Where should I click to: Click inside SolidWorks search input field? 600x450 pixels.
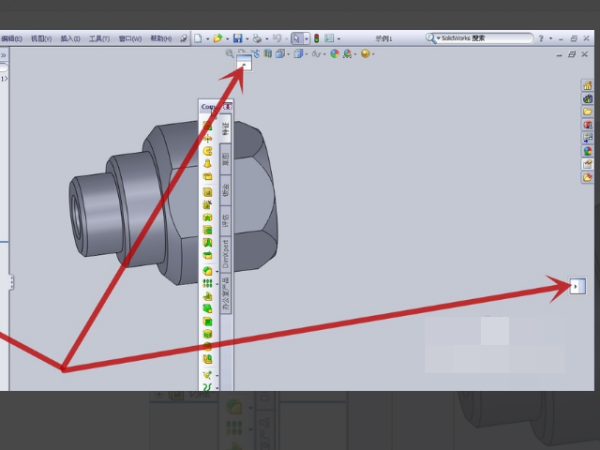480,38
